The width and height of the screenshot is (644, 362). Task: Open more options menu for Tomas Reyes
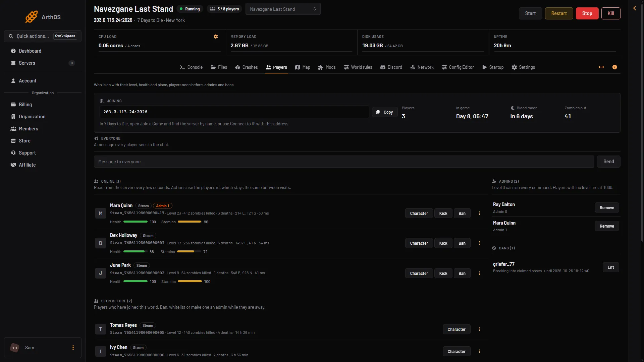479,329
